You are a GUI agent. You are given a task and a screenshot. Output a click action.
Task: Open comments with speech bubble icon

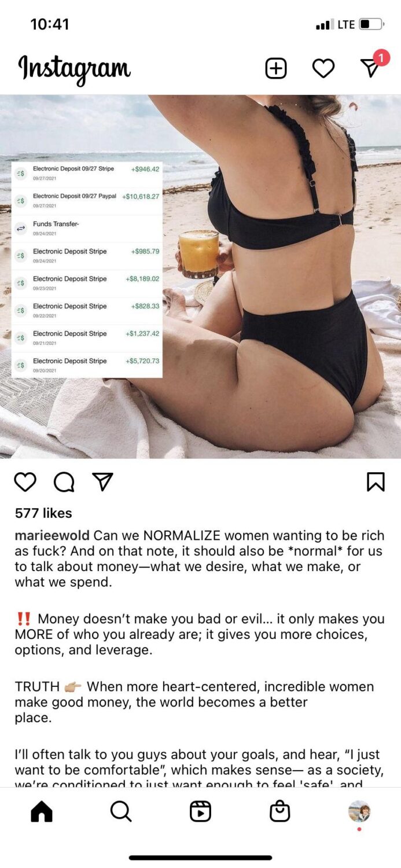[x=64, y=481]
